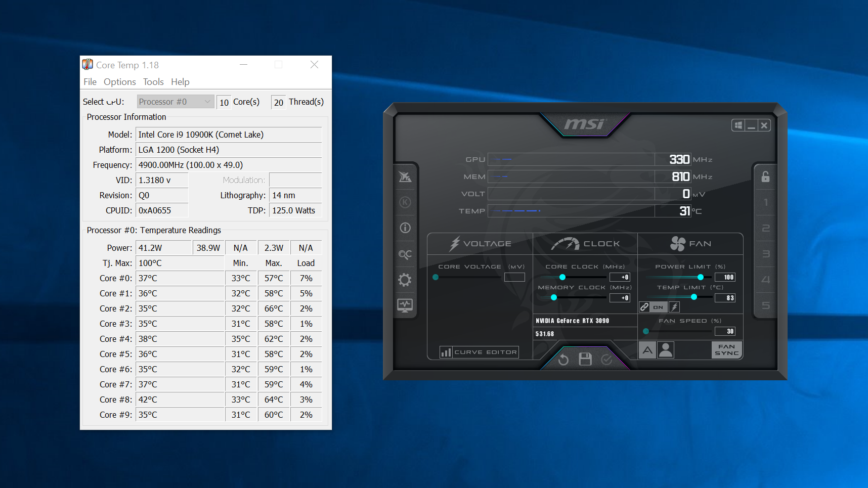Switch to user-defined fan control
868x488 pixels.
coord(665,349)
